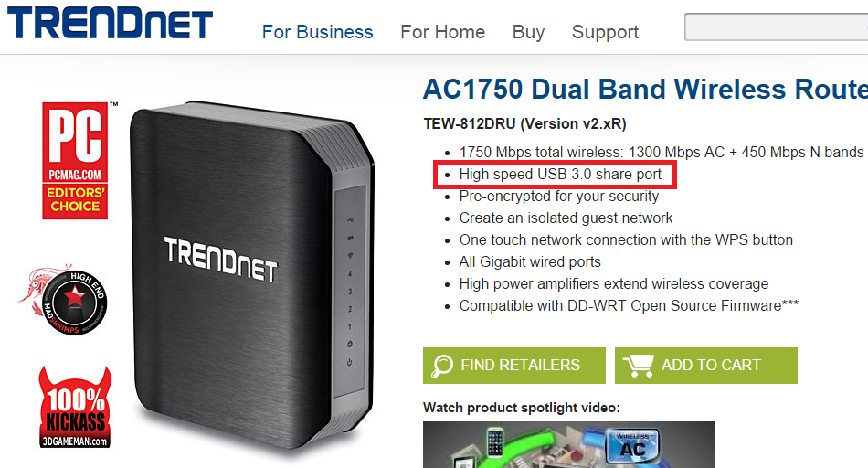Click the Madshrimps High End award badge
Viewport: 868px width, 468px height.
coord(63,300)
